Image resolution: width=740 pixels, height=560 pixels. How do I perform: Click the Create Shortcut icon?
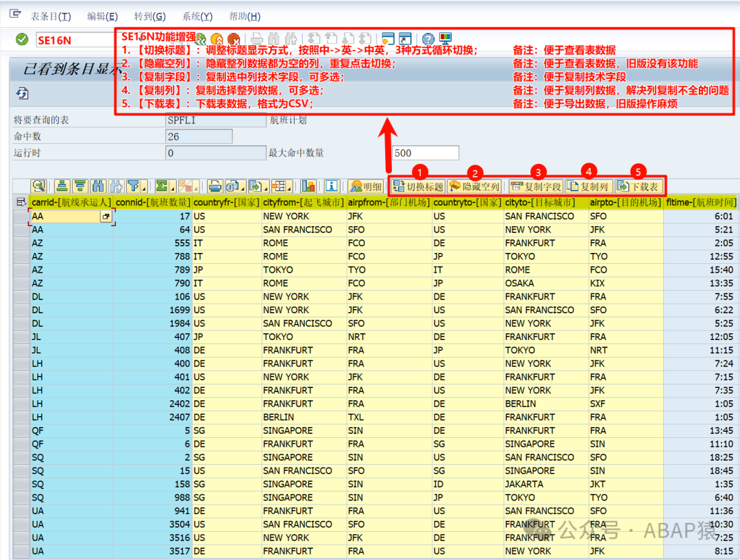[405, 38]
